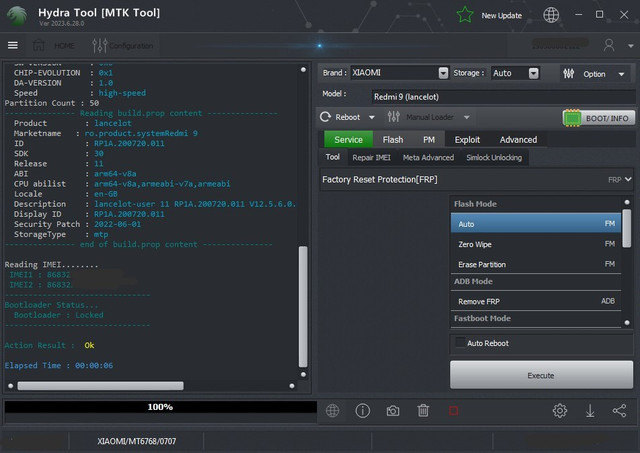Switch to the Service tab

348,140
